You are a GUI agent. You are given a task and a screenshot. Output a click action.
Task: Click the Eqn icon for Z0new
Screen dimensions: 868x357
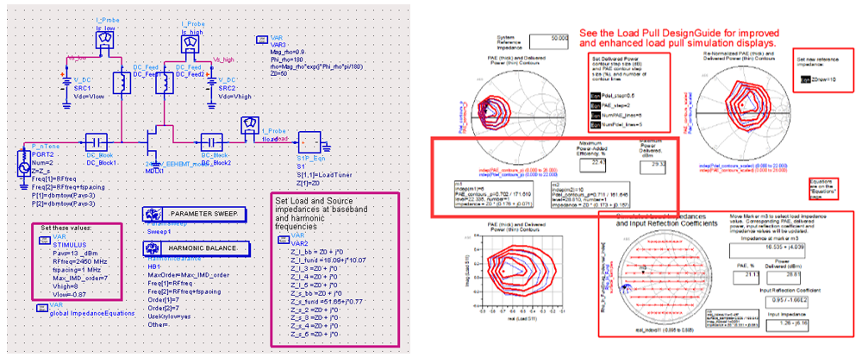point(806,78)
